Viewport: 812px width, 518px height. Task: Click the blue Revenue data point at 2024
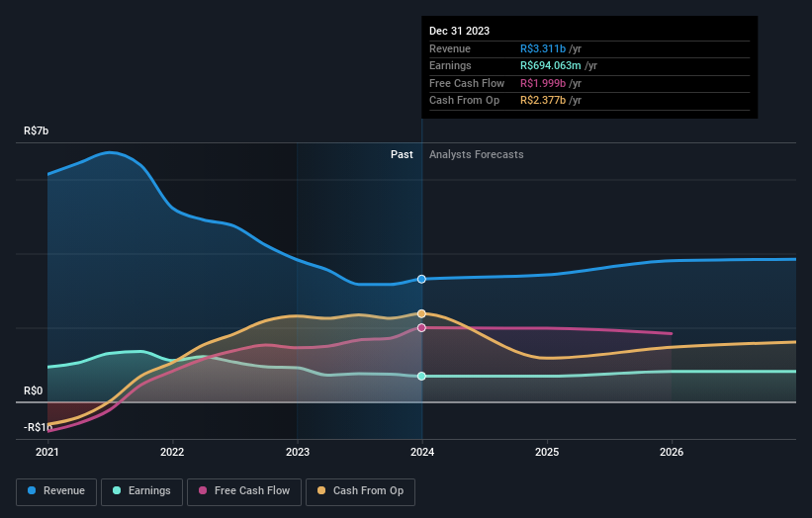(x=421, y=280)
